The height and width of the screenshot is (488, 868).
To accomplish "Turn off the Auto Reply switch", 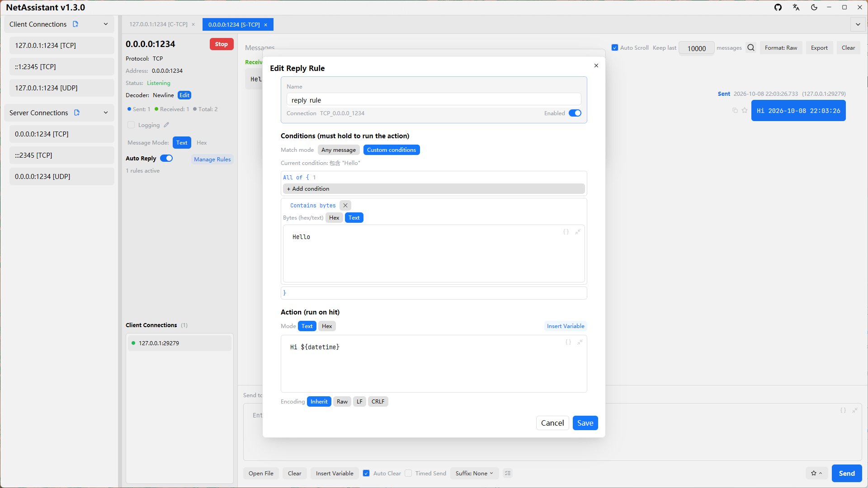I will coord(166,158).
